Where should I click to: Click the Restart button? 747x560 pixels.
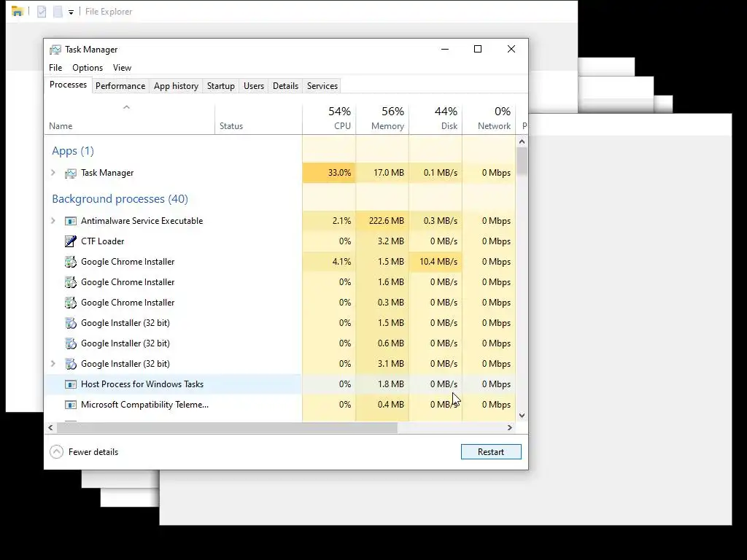491,452
